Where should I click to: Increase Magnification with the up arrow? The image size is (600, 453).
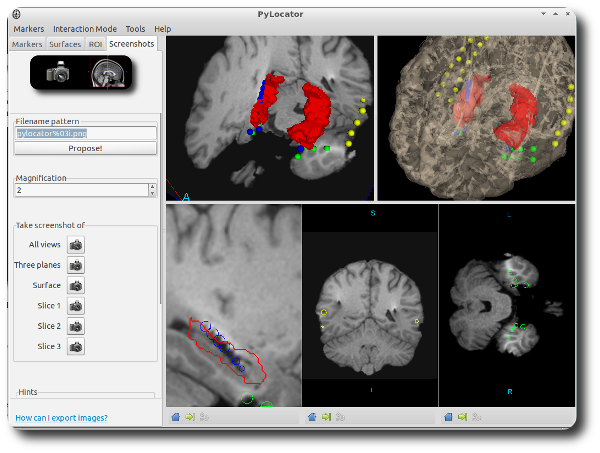pyautogui.click(x=152, y=186)
